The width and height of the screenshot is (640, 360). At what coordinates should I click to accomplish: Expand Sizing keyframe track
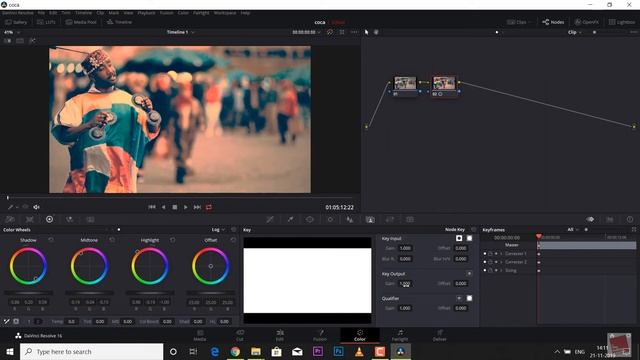pyautogui.click(x=501, y=270)
